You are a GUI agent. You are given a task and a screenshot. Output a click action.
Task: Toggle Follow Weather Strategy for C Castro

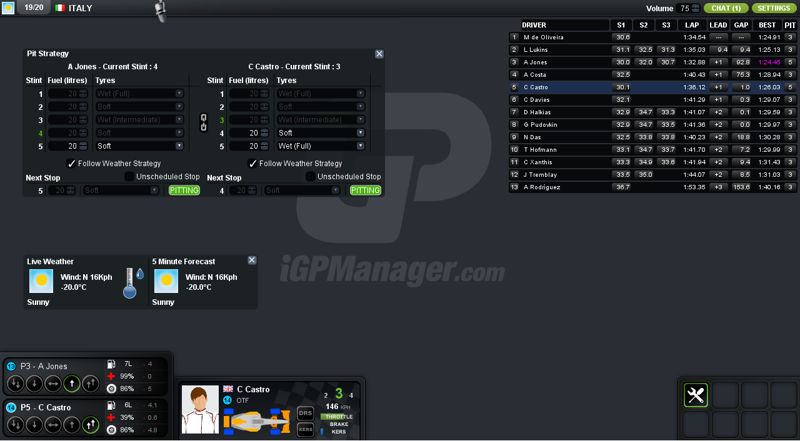coord(251,163)
